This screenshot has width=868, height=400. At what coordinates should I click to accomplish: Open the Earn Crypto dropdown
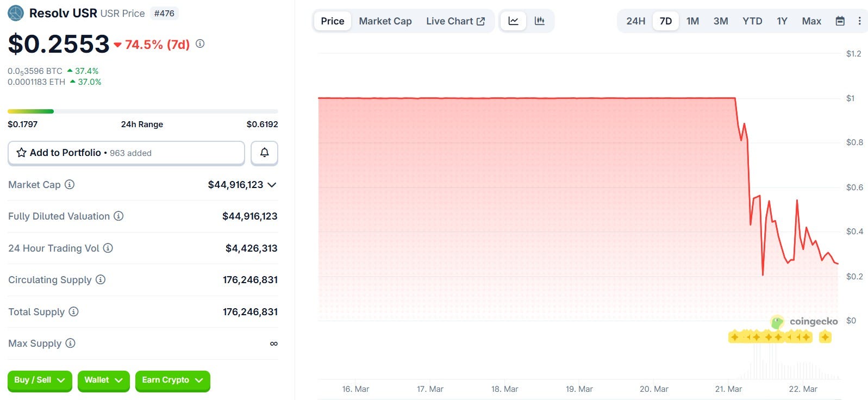[172, 380]
